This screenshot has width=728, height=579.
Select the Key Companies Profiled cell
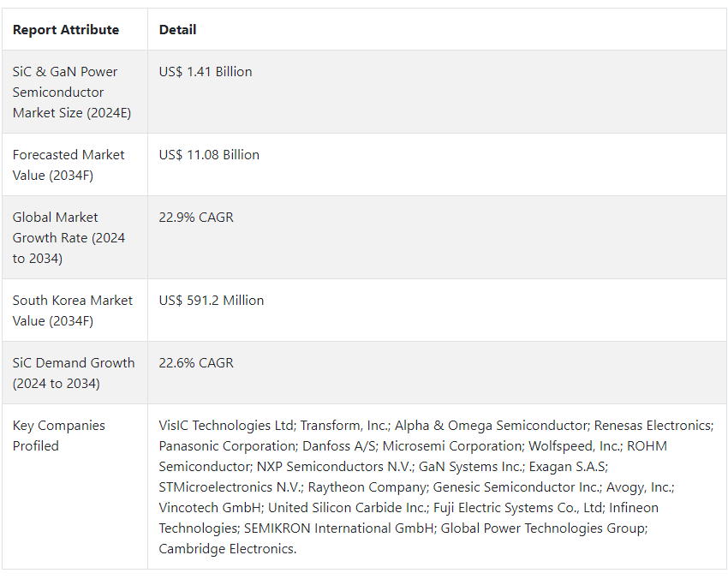(75, 486)
